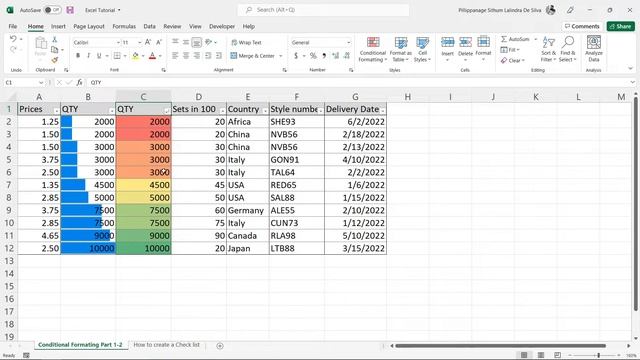Toggle Bold formatting
Image resolution: width=640 pixels, height=360 pixels.
pos(78,56)
